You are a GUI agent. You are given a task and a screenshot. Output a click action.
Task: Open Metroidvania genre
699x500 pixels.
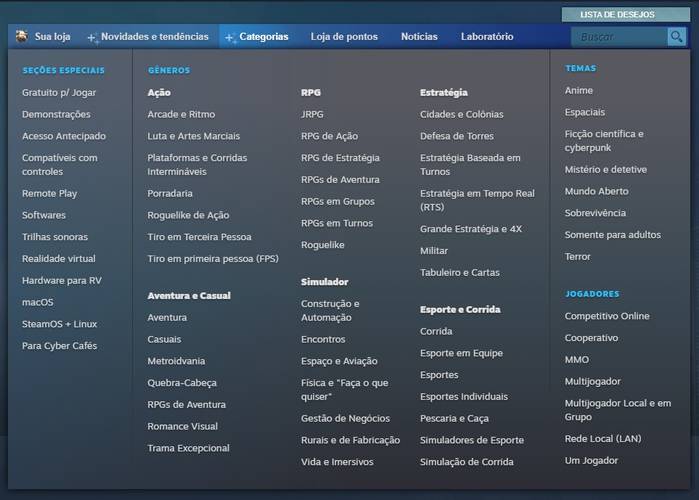pyautogui.click(x=176, y=361)
